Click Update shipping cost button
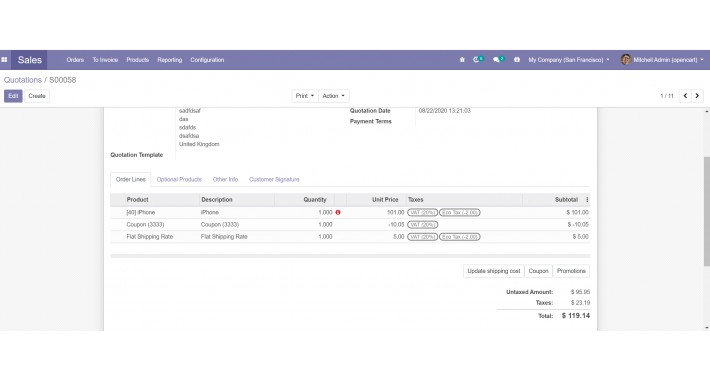 (x=494, y=271)
